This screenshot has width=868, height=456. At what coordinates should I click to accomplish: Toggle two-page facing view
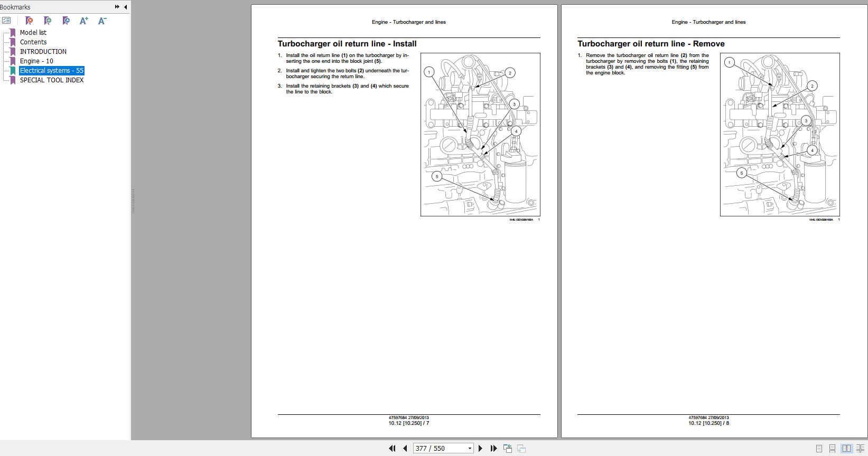(x=846, y=448)
